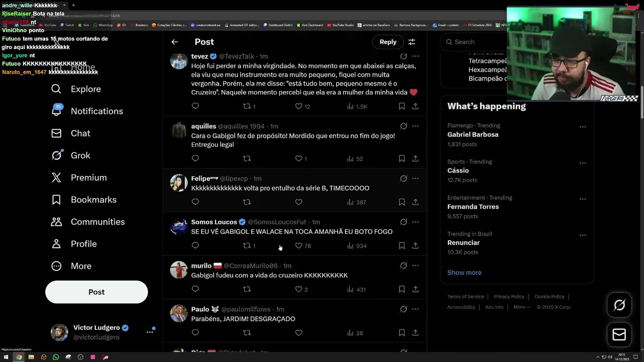The height and width of the screenshot is (362, 644).
Task: Open Terms of Service link
Action: [465, 297]
